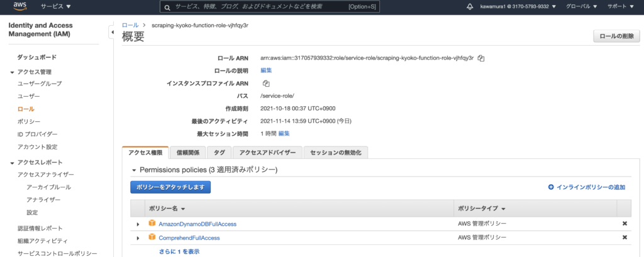Viewport: 644px width, 257px height.
Task: Switch to the タグ tab
Action: pyautogui.click(x=219, y=152)
